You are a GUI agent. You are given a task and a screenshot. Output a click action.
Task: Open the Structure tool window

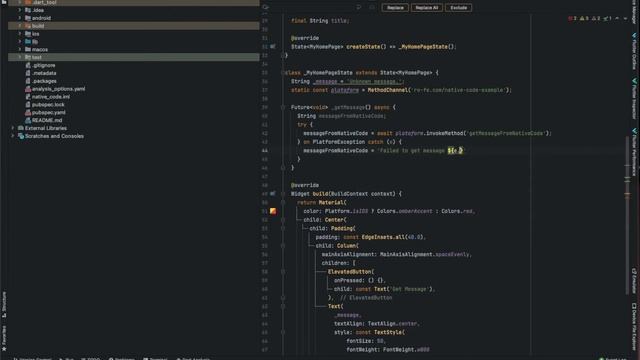[x=4, y=304]
